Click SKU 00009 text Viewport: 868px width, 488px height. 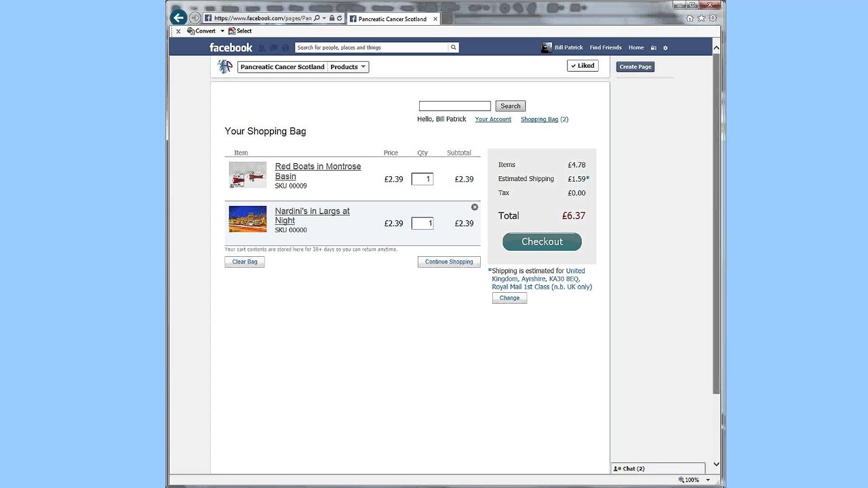(x=291, y=186)
